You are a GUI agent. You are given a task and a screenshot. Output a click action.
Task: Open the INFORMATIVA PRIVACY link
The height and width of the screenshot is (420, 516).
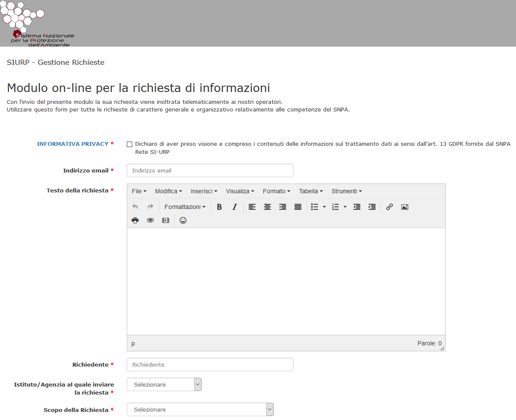[x=73, y=144]
